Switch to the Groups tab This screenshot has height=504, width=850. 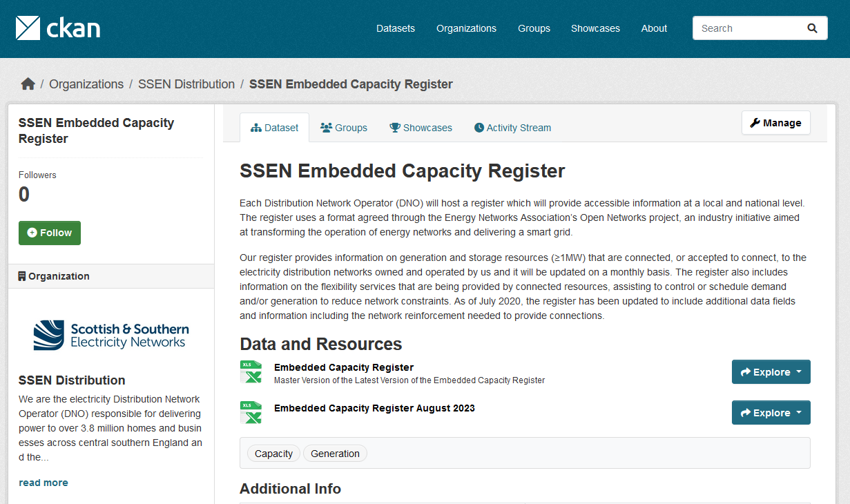pyautogui.click(x=344, y=128)
